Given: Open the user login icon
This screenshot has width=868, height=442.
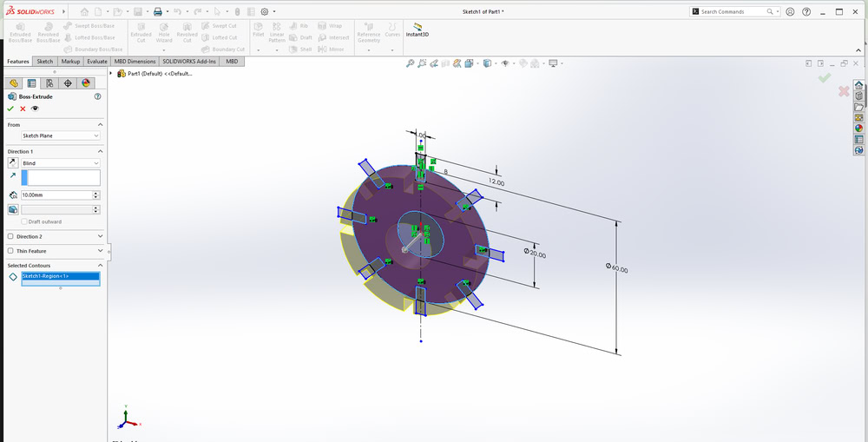Looking at the screenshot, I should (790, 11).
